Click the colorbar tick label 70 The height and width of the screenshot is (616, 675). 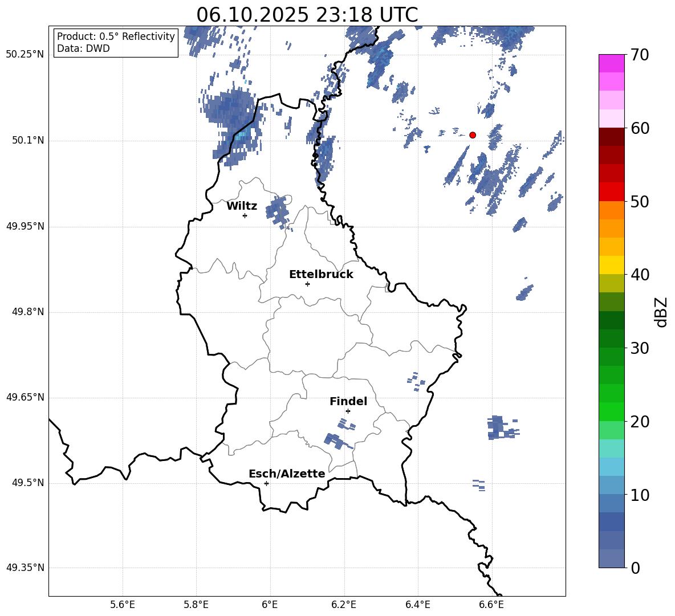(640, 55)
